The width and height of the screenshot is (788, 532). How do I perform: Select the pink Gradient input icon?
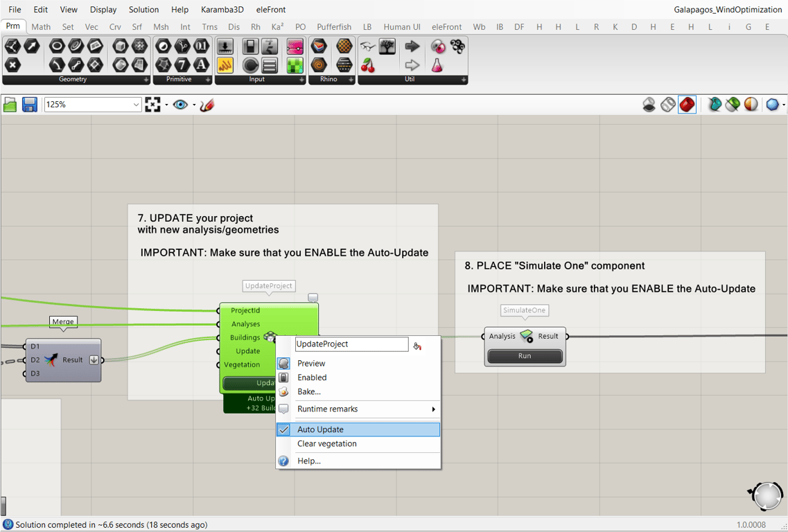295,46
